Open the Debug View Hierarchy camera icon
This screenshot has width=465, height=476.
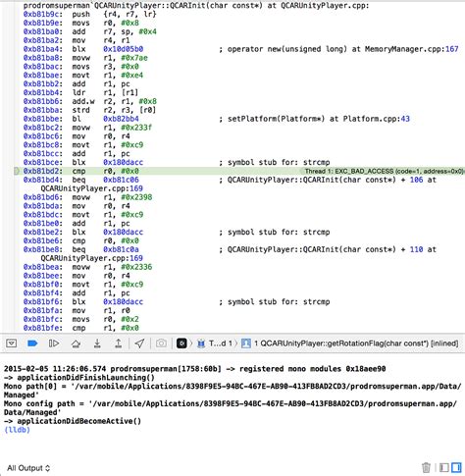[161, 344]
